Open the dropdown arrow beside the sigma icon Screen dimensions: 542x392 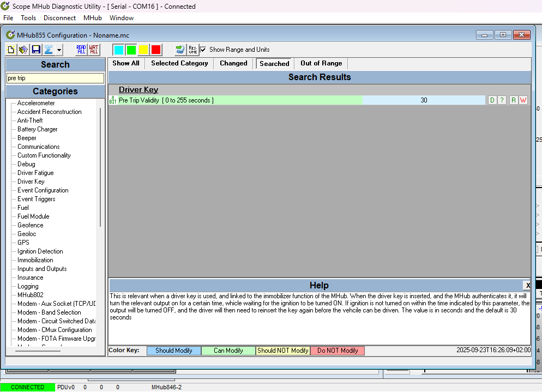[x=59, y=50]
